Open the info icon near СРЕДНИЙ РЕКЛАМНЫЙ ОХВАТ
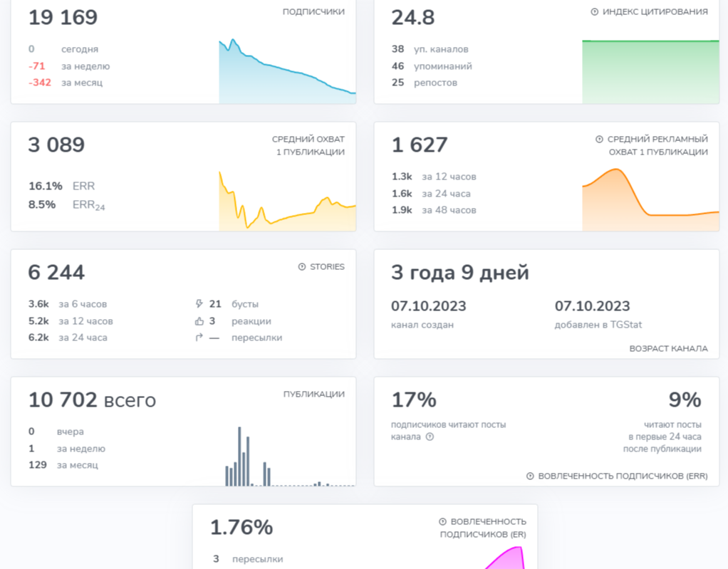 599,140
